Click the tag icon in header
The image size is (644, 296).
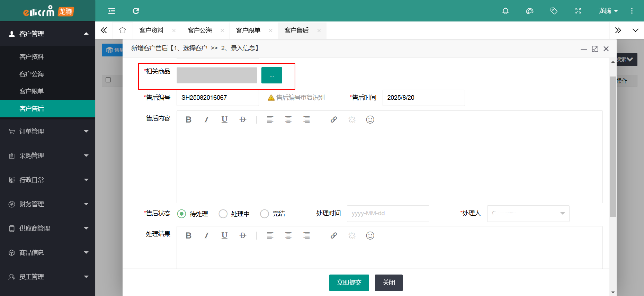tap(554, 11)
